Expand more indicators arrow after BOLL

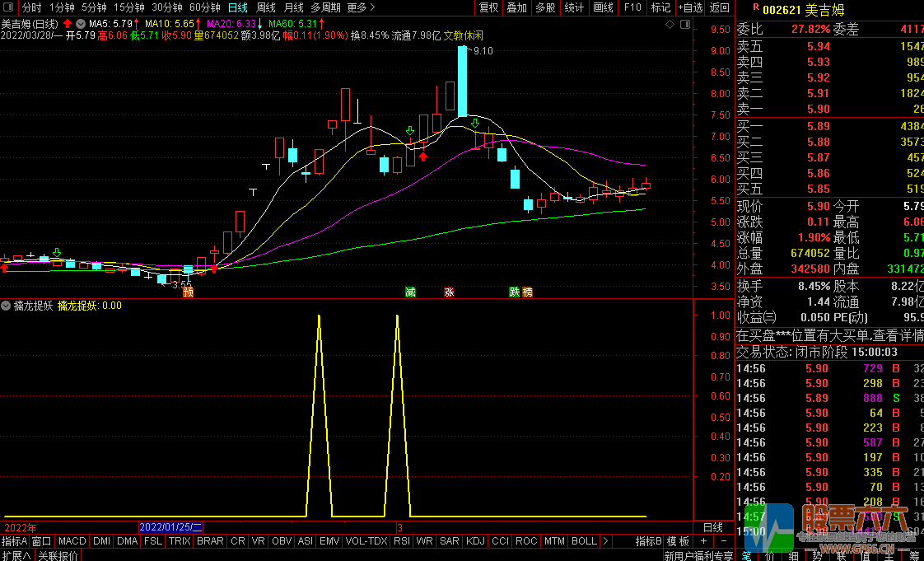click(605, 541)
